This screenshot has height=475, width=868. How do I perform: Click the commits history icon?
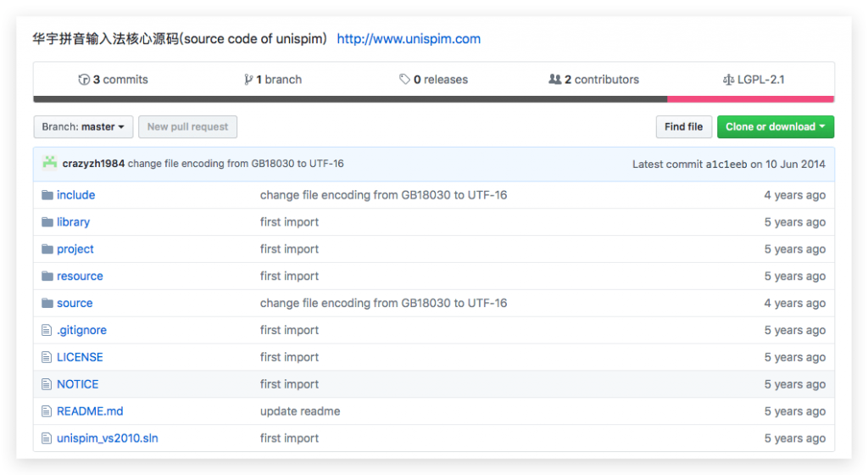pos(84,80)
